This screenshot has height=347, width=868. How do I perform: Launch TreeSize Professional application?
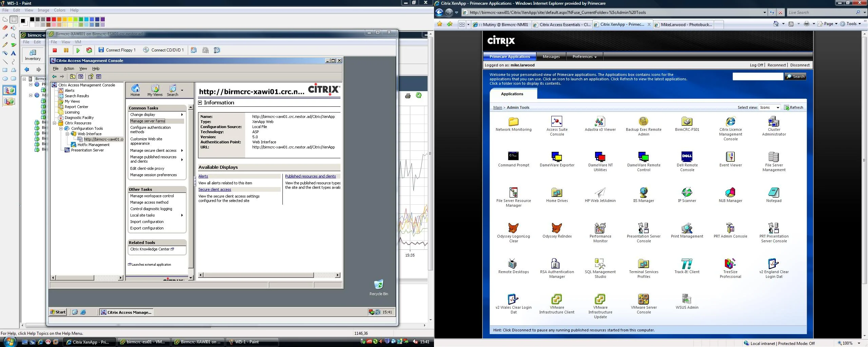pos(730,269)
